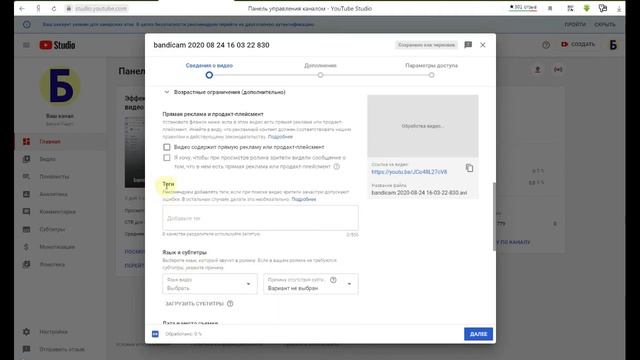Go to the Параметры доступа step
Viewport: 640px width, 360px height.
431,70
